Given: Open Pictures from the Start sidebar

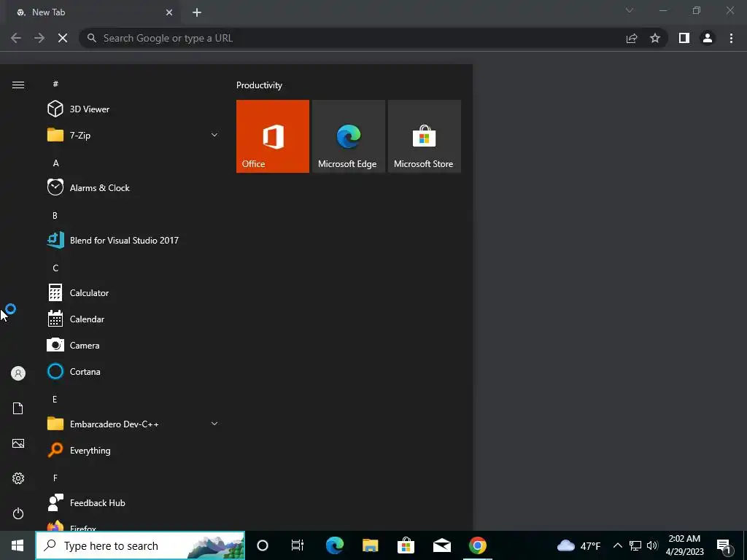Looking at the screenshot, I should click(18, 443).
